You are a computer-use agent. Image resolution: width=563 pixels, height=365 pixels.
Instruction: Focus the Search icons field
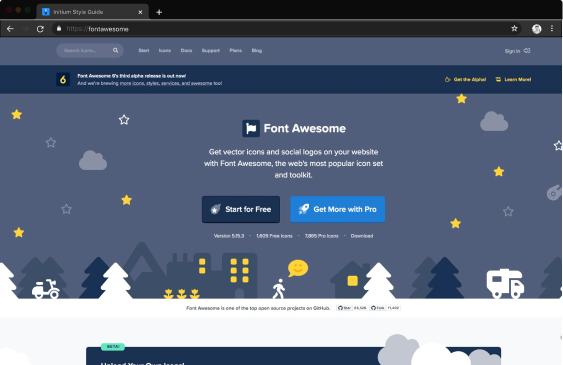tap(90, 51)
